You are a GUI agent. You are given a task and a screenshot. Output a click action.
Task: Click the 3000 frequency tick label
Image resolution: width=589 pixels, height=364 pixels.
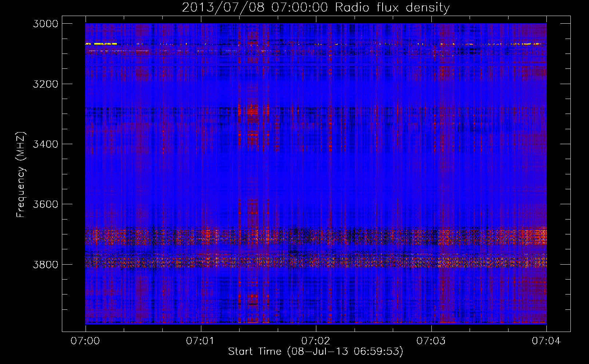46,24
